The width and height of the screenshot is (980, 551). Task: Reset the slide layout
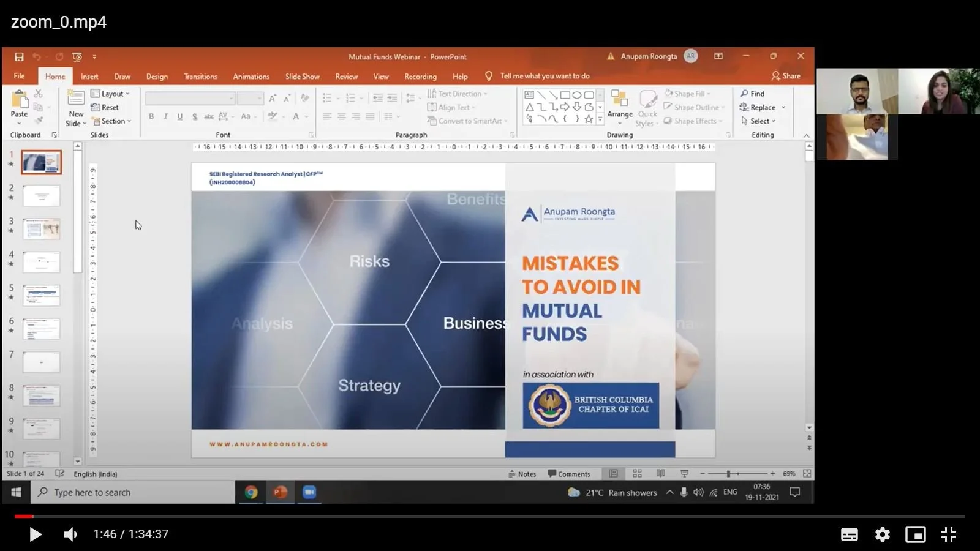105,107
